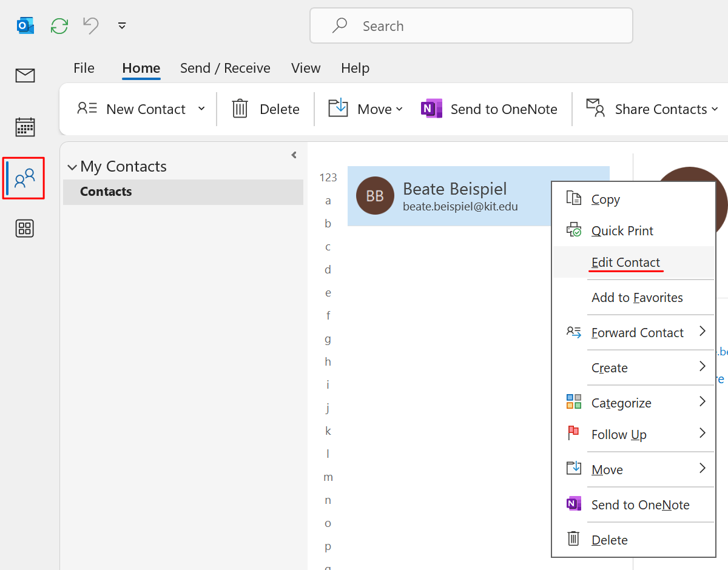Image resolution: width=728 pixels, height=570 pixels.
Task: Jump to letter n in index
Action: pyautogui.click(x=328, y=500)
